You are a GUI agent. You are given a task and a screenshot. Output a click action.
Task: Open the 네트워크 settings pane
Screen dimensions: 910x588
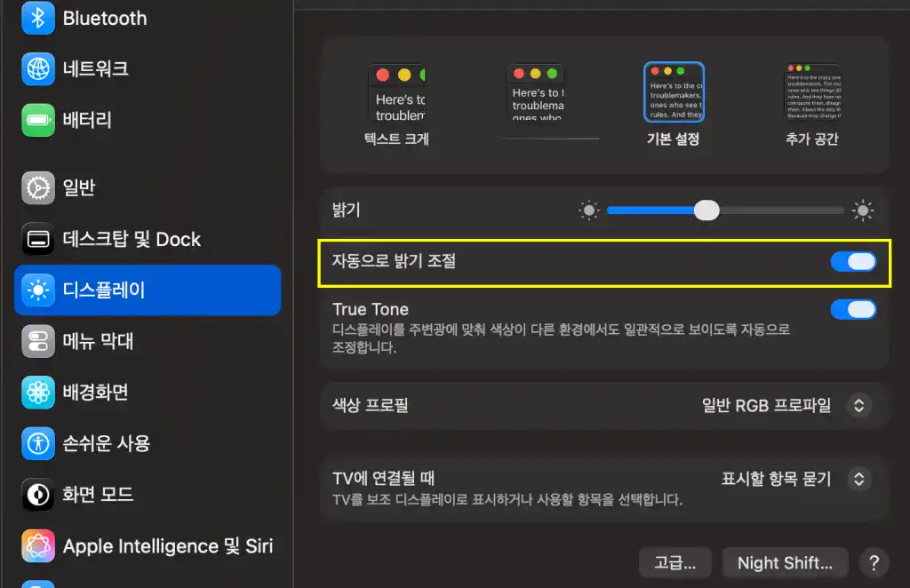coord(148,69)
